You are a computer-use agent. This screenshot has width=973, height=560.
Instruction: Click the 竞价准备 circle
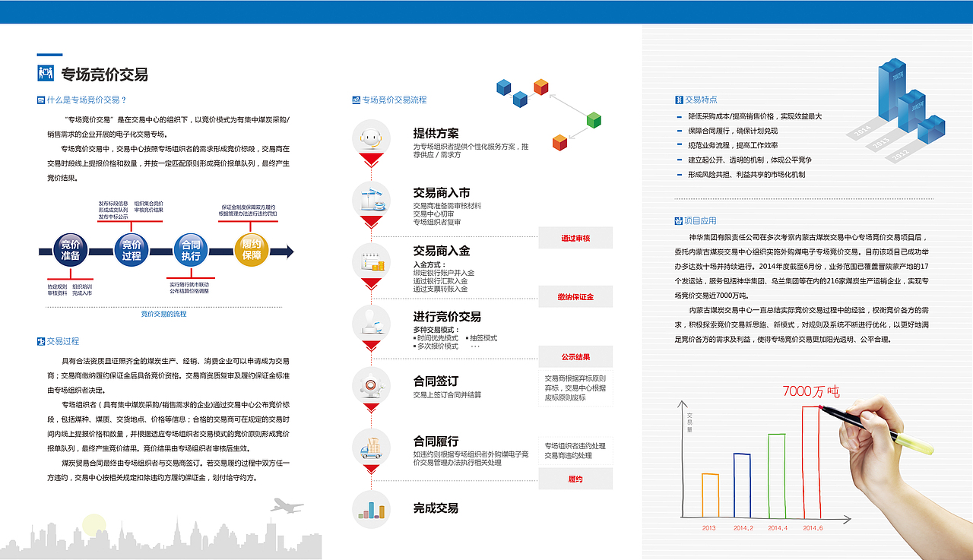71,250
